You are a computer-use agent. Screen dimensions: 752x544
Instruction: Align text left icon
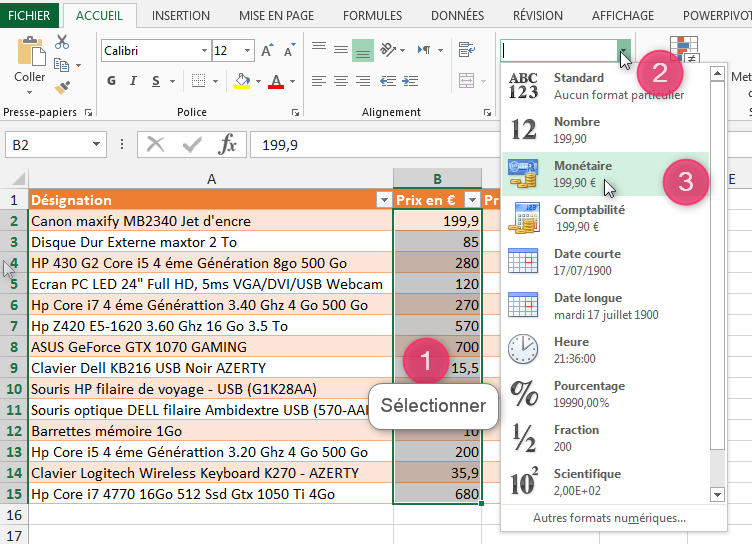click(x=319, y=81)
